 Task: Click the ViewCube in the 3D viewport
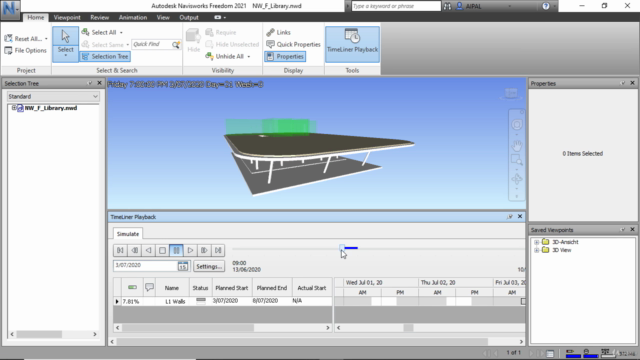pos(511,94)
